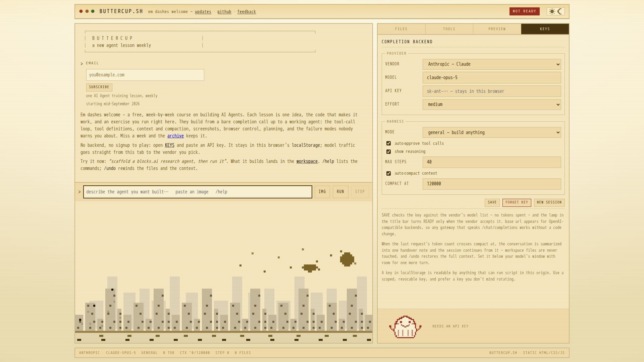The height and width of the screenshot is (362, 644).
Task: Toggle show reasoning checkbox
Action: pos(388,152)
